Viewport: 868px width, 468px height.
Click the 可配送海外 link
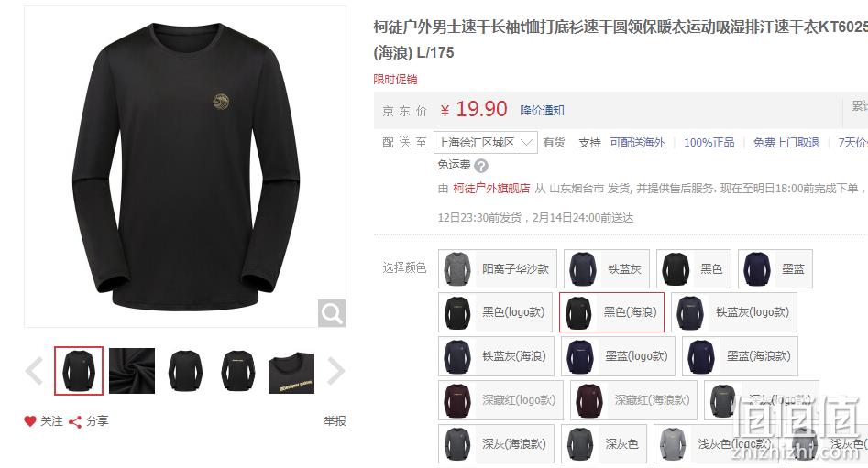pos(637,143)
